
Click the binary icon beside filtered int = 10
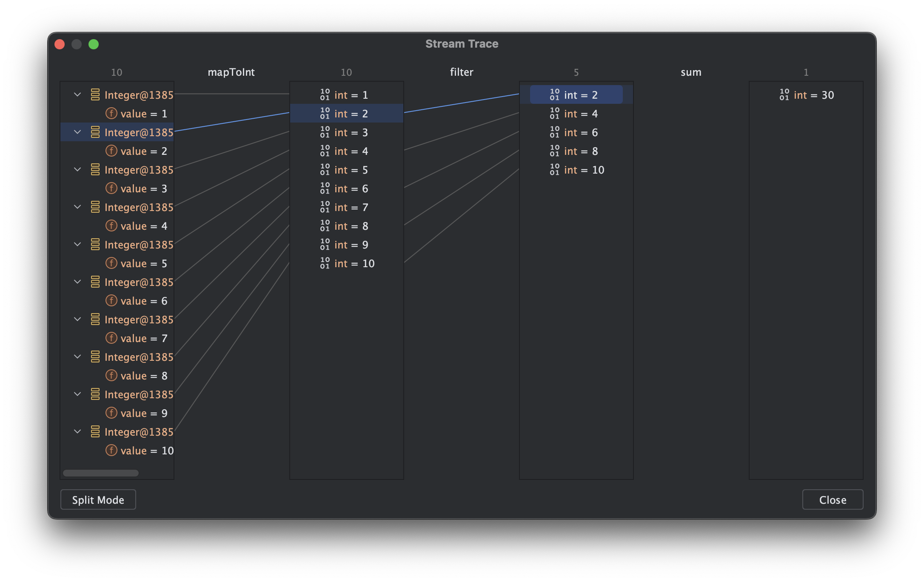tap(554, 170)
